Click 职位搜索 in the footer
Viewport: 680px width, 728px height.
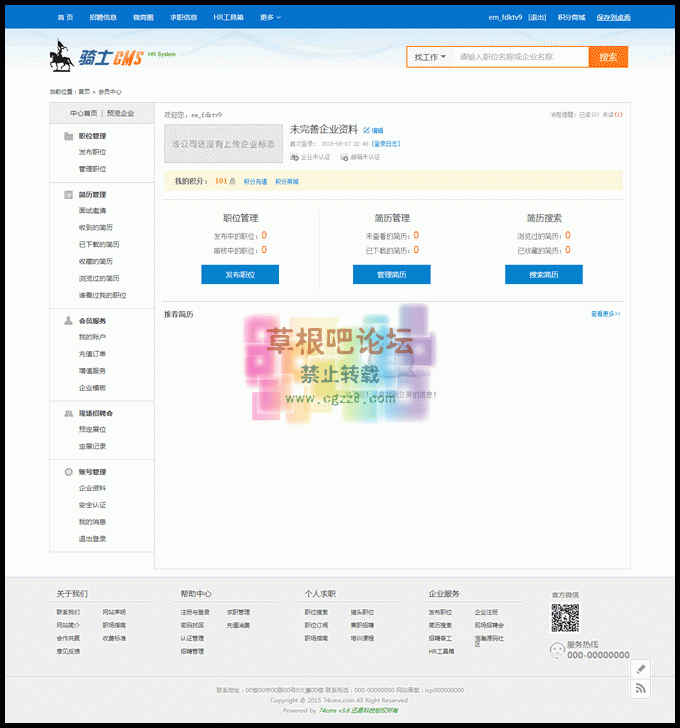pos(316,612)
